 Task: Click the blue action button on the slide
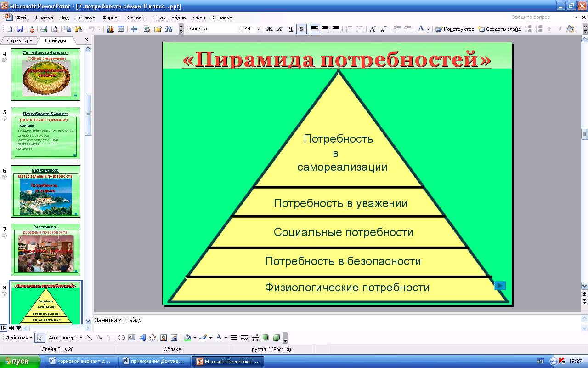[x=500, y=286]
